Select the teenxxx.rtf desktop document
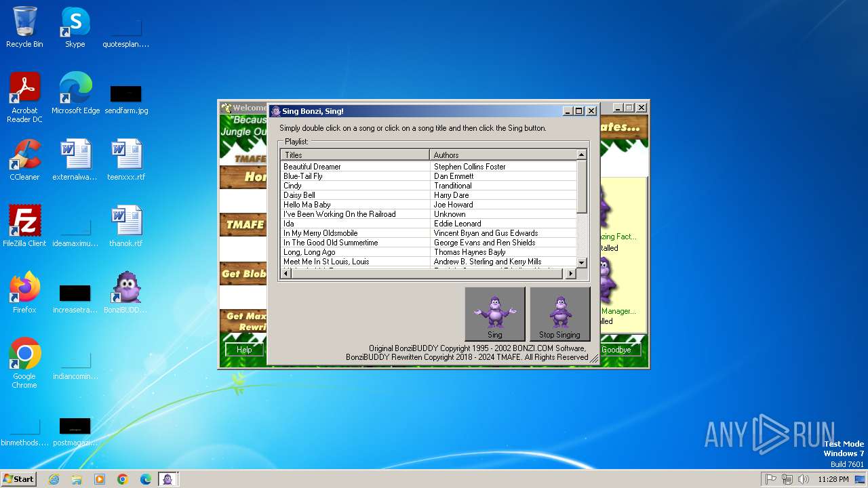 click(126, 160)
